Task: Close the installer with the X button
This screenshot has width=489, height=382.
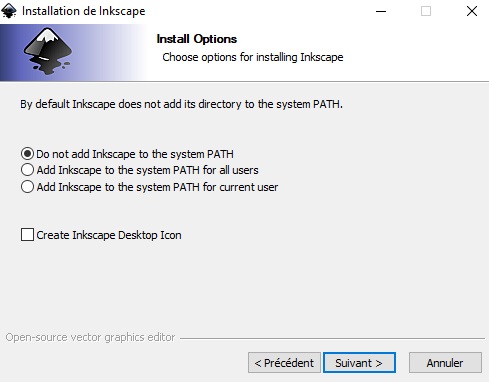Action: [x=472, y=11]
